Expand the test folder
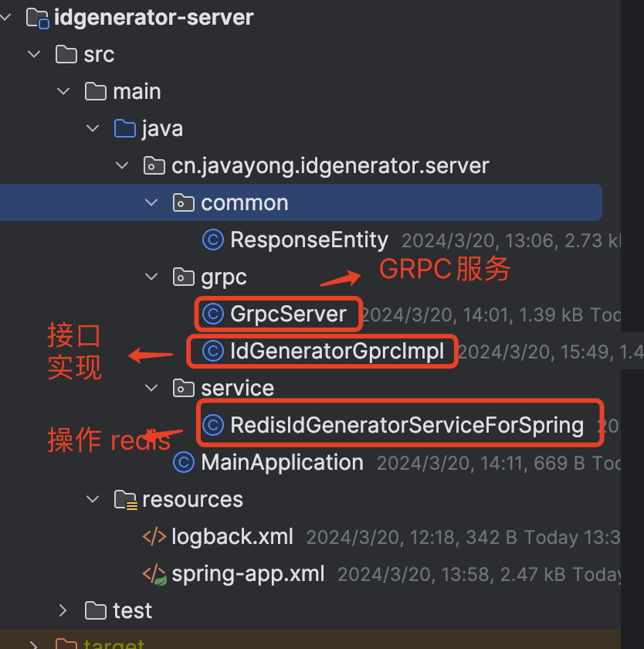This screenshot has width=644, height=649. (63, 611)
